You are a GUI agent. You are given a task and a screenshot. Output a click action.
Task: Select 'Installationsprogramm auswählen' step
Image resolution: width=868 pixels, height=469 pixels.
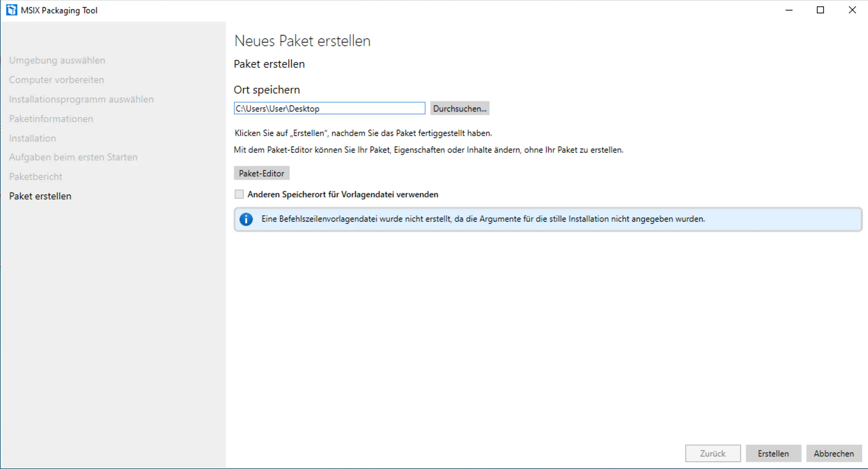click(81, 99)
